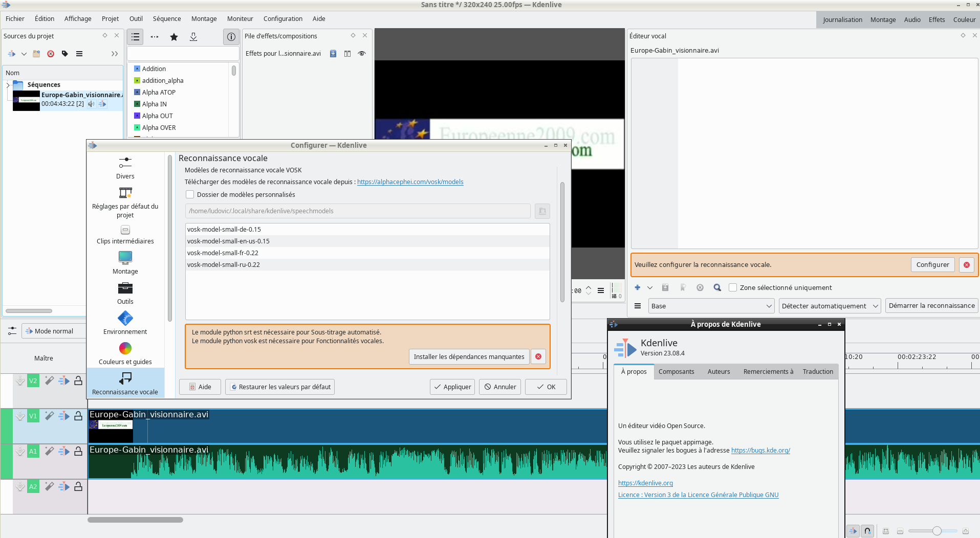Viewport: 980px width, 538px height.
Task: Click the add subtitle plus icon in Éditeur vocal
Action: pyautogui.click(x=638, y=287)
